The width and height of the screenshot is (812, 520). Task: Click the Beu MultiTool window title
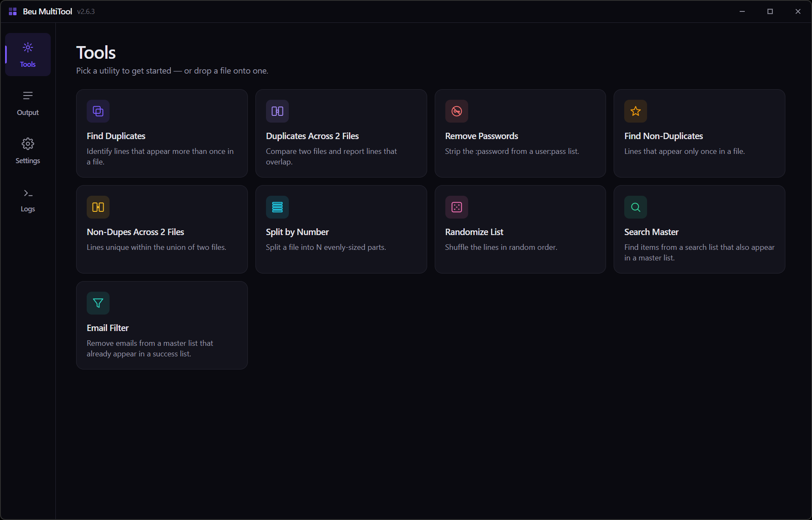(47, 11)
